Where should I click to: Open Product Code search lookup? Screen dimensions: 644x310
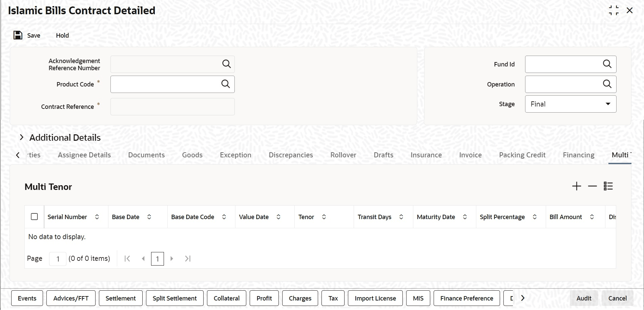226,84
